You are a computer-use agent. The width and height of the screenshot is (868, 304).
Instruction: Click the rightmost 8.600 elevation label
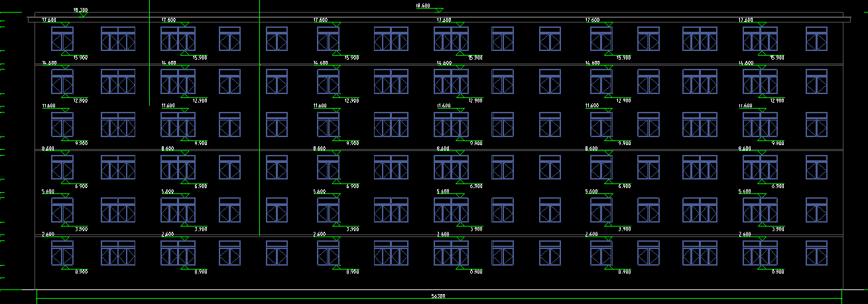(x=745, y=149)
